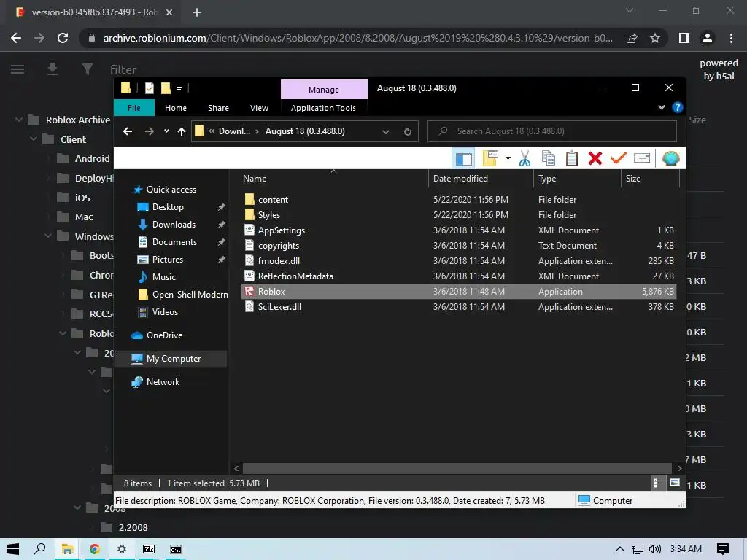Click the horizontal scrollbar in file list
Image resolution: width=747 pixels, height=560 pixels.
(457, 468)
